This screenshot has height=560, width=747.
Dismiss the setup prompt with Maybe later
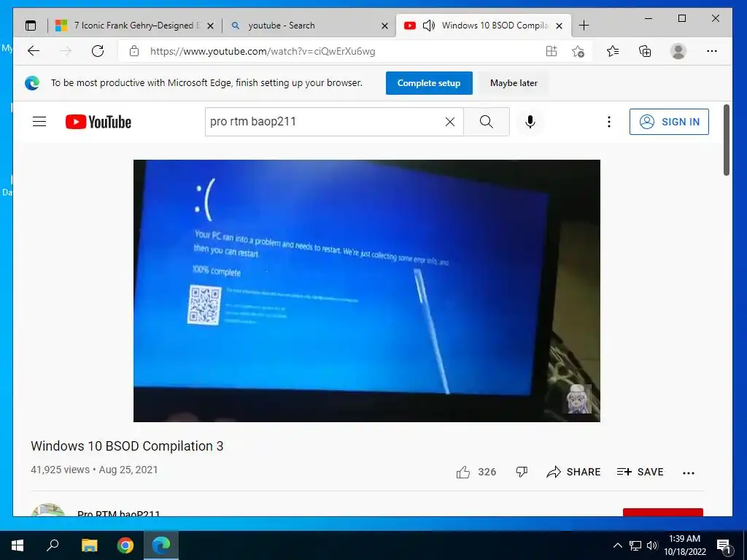pos(514,83)
